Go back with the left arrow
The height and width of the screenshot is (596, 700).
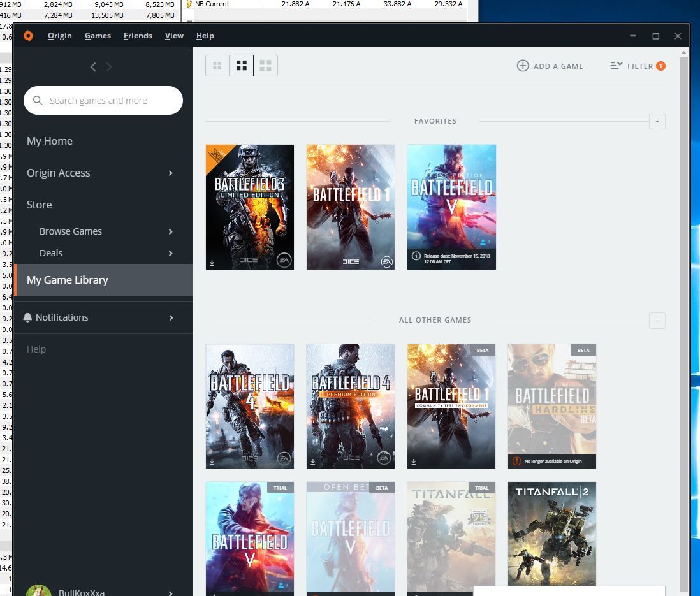coord(93,67)
